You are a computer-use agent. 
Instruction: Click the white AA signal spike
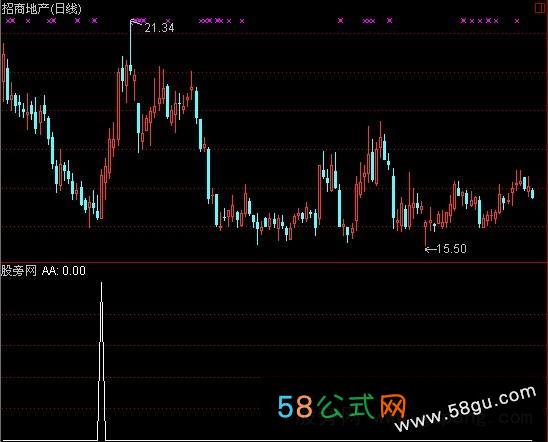click(101, 360)
